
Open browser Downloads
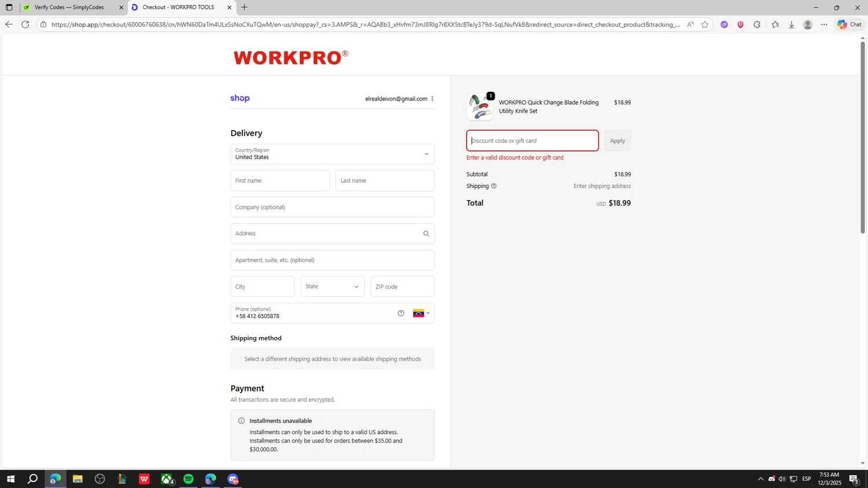click(792, 24)
